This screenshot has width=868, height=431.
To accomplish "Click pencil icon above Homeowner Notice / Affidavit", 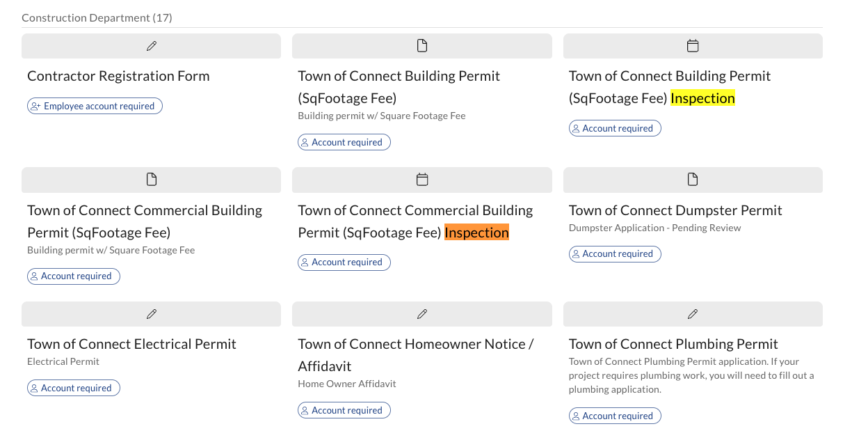I will (x=422, y=314).
